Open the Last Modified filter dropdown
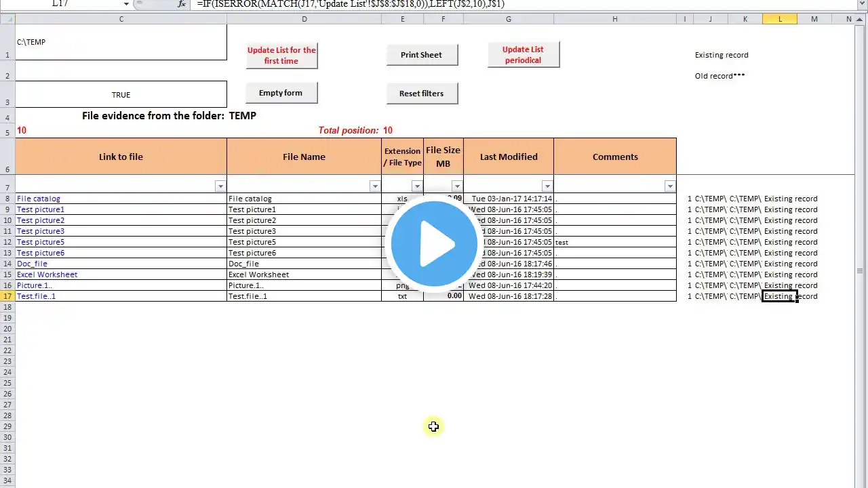The image size is (868, 488). 547,186
